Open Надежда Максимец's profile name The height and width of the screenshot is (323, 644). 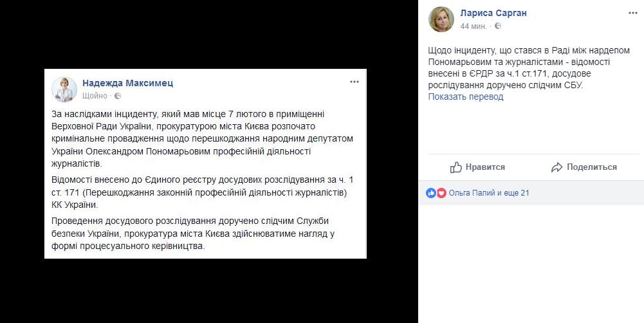(127, 83)
